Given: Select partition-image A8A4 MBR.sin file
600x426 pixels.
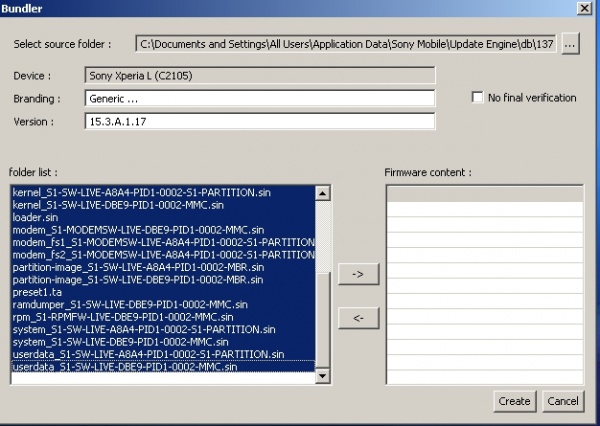Looking at the screenshot, I should pos(163,267).
